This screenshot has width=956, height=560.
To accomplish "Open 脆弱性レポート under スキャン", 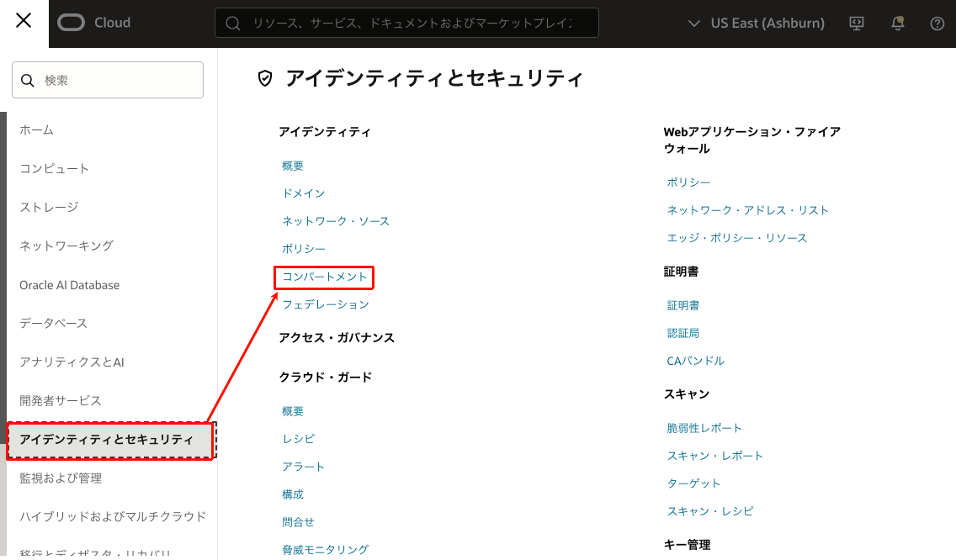I will coord(704,428).
